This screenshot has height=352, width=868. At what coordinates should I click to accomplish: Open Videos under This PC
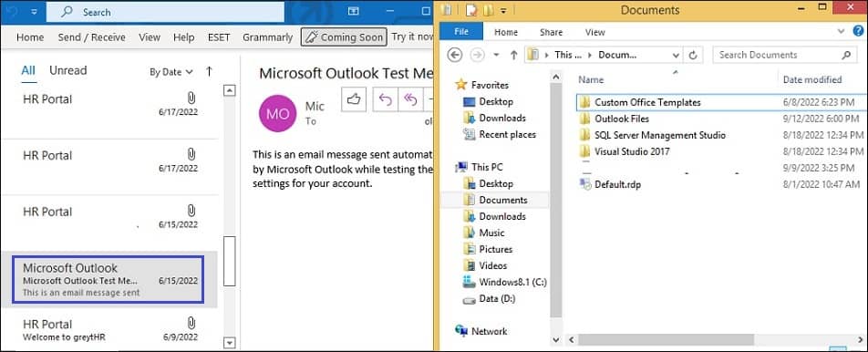coord(485,265)
